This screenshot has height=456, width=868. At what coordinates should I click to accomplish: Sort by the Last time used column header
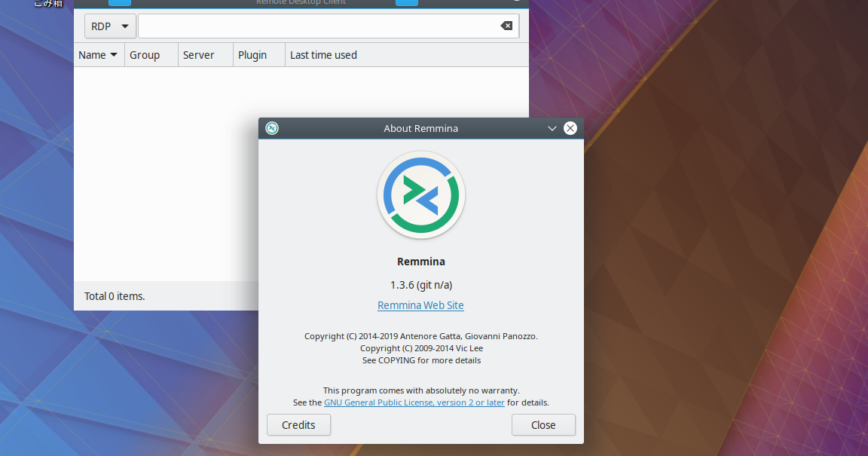(x=322, y=54)
